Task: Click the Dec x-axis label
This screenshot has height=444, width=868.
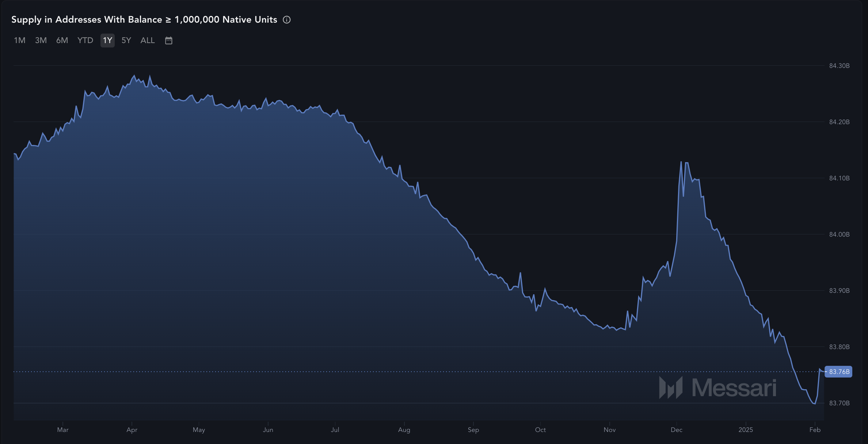Action: [677, 430]
